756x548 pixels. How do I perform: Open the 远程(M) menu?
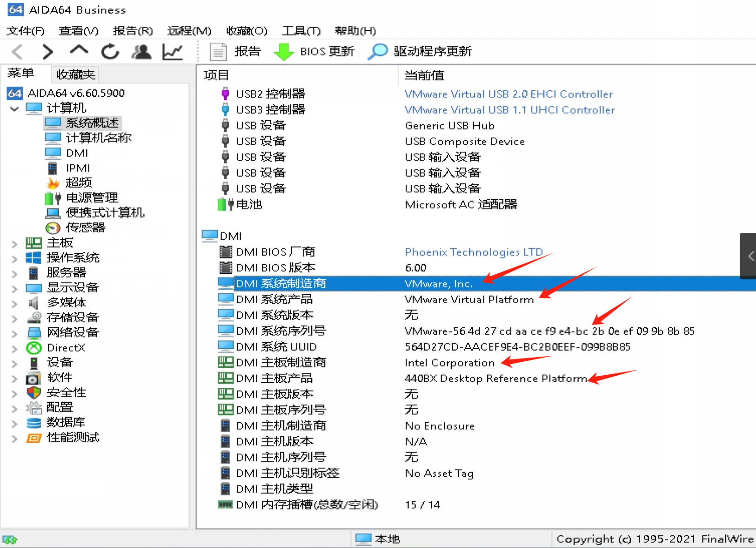[x=189, y=31]
